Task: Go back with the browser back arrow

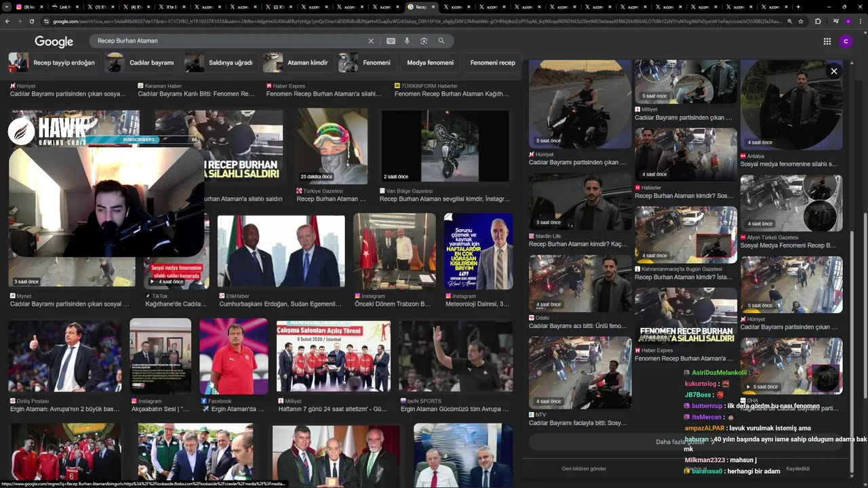Action: tap(7, 21)
